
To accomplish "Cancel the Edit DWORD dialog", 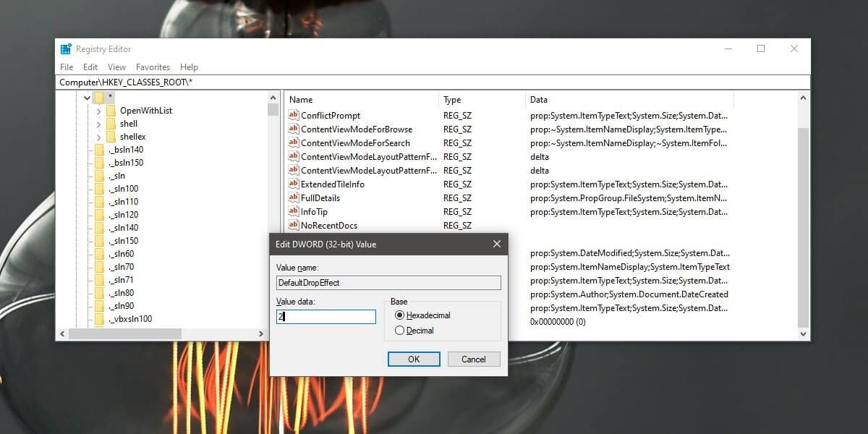I will (474, 359).
